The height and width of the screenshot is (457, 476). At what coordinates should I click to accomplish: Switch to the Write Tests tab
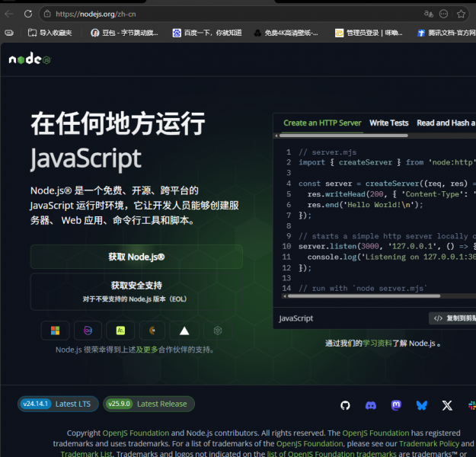click(389, 123)
